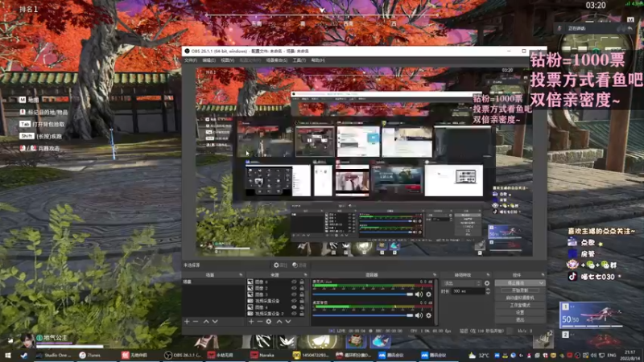This screenshot has width=644, height=362.
Task: Open the 视图(V) menu in OBS
Action: [x=227, y=60]
